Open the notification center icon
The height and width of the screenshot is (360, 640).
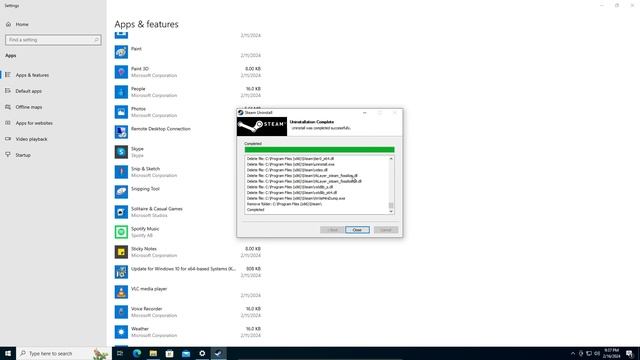[x=630, y=353]
